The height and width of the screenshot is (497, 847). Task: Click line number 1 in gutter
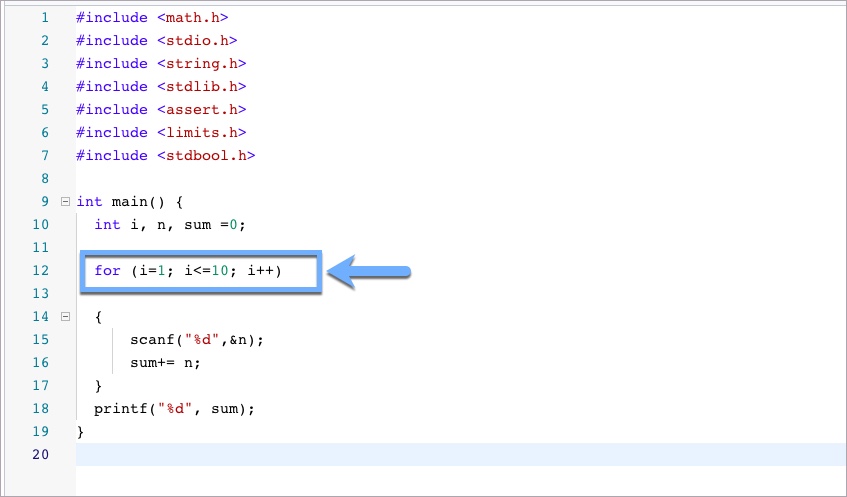45,18
